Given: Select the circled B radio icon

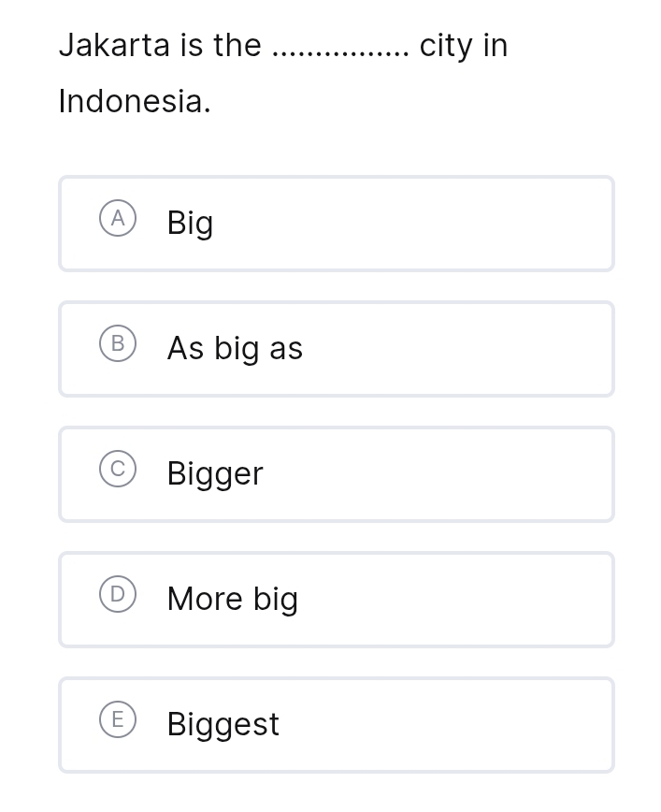Looking at the screenshot, I should 117,344.
